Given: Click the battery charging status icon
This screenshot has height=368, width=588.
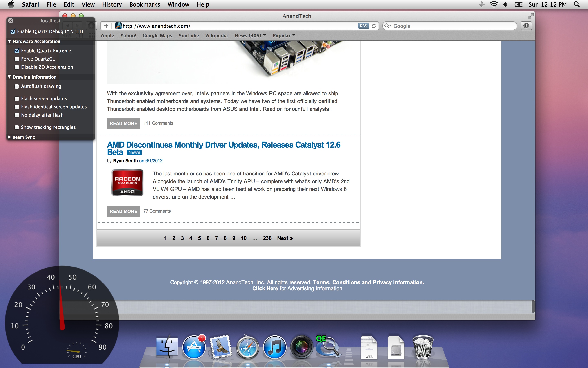Looking at the screenshot, I should [x=519, y=4].
